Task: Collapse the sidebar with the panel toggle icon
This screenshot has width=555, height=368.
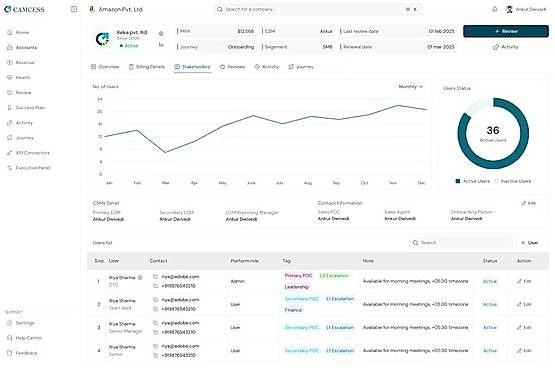Action: [74, 9]
